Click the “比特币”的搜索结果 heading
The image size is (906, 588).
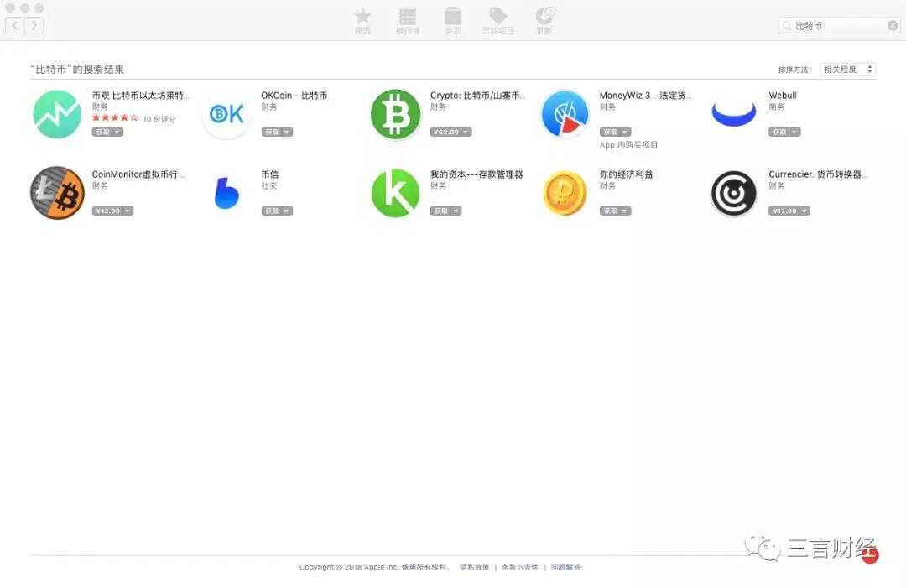77,70
